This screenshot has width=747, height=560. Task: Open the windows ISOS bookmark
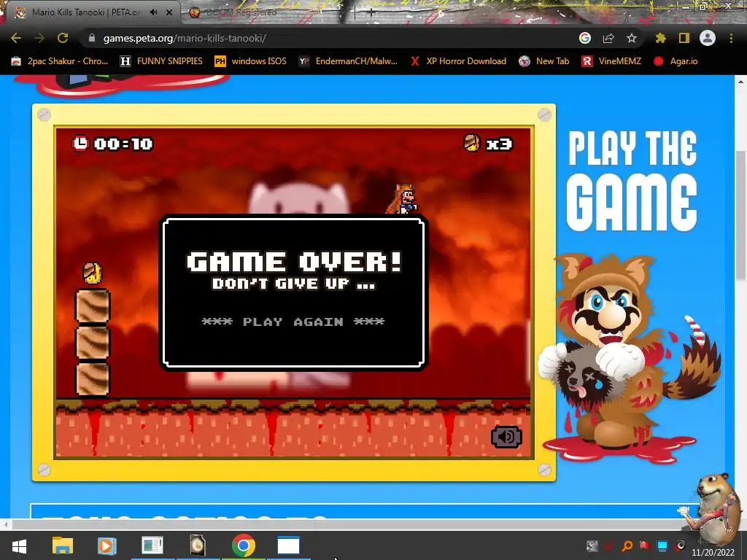click(251, 61)
